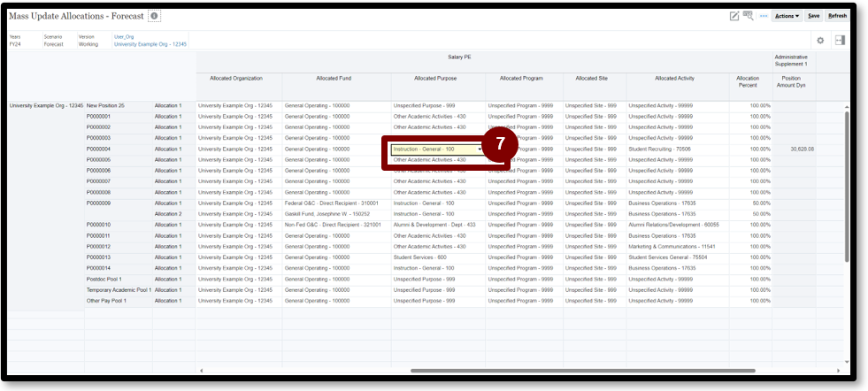Open the University Example Org - 12345 link

tap(150, 44)
